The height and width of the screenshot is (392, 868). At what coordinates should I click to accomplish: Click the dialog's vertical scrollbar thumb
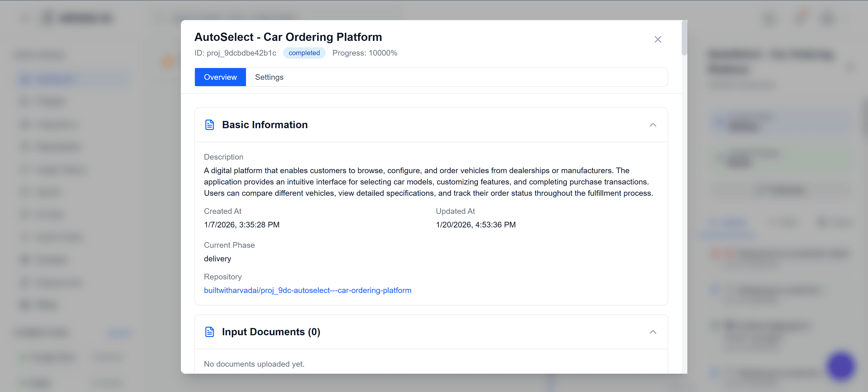[684, 38]
